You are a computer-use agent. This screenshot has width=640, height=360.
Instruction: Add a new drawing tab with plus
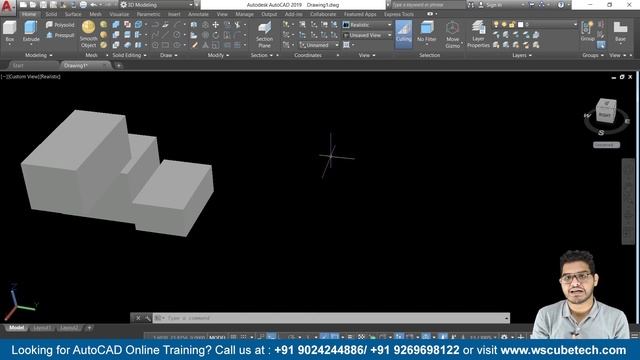pyautogui.click(x=118, y=65)
